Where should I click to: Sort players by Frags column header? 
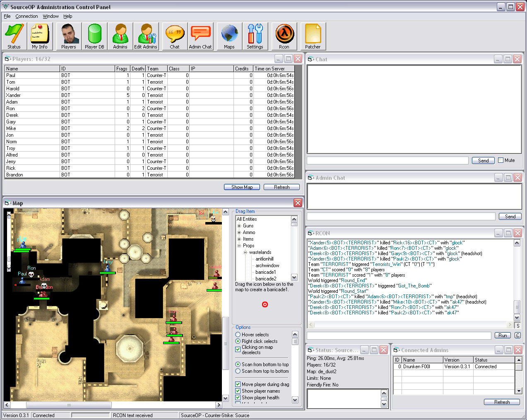[123, 69]
